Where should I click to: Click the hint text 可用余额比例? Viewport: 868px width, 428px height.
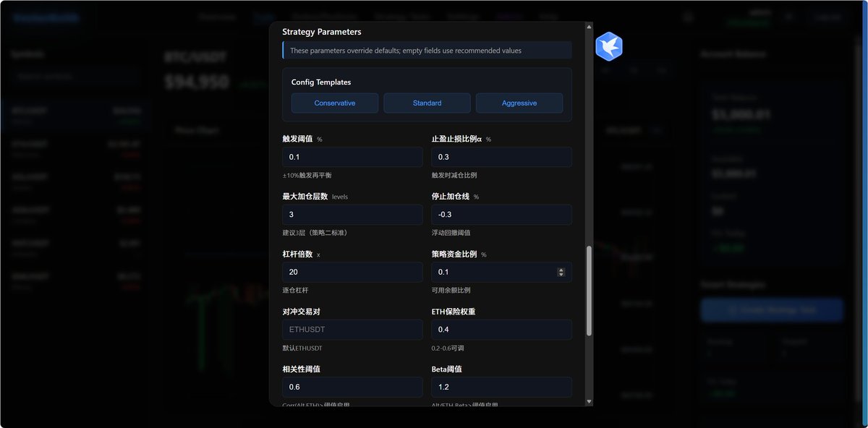click(x=451, y=290)
